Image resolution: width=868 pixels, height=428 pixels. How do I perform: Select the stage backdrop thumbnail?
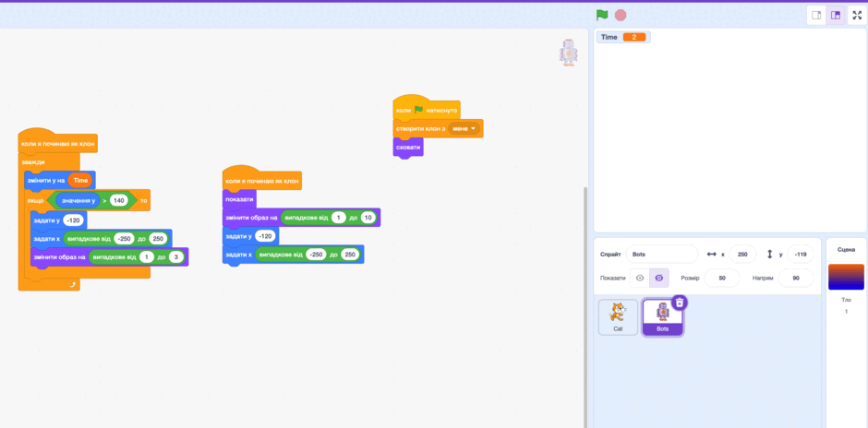pyautogui.click(x=846, y=277)
